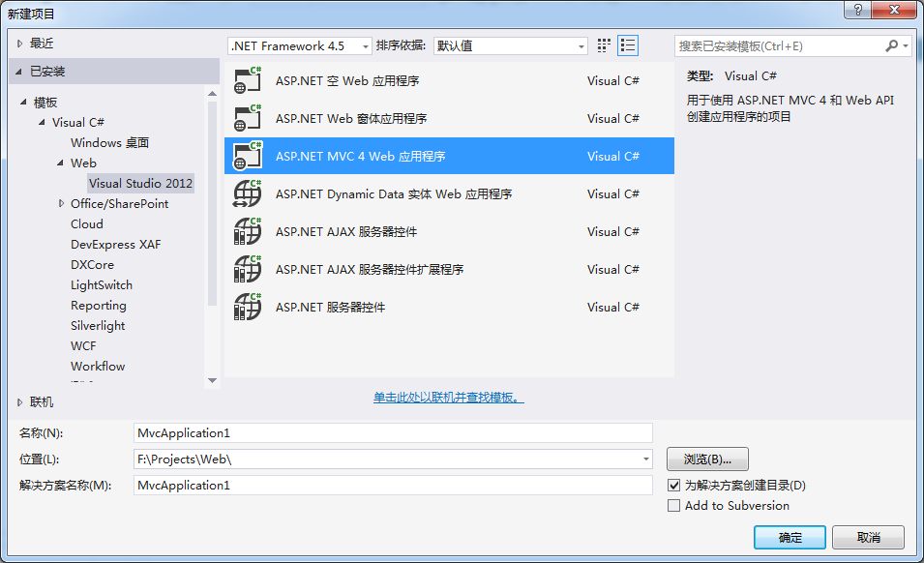
Task: Select ASP.NET 空 Web 应用程序 name text
Action: point(347,80)
